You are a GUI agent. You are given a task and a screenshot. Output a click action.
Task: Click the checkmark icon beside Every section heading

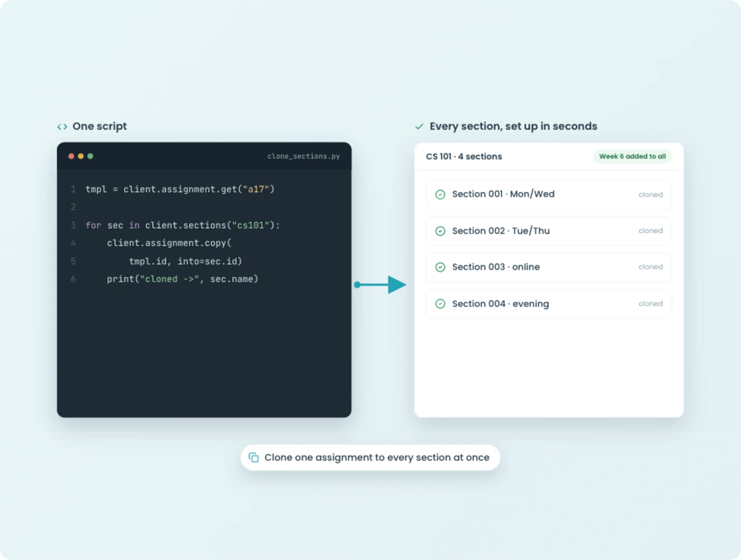click(419, 127)
